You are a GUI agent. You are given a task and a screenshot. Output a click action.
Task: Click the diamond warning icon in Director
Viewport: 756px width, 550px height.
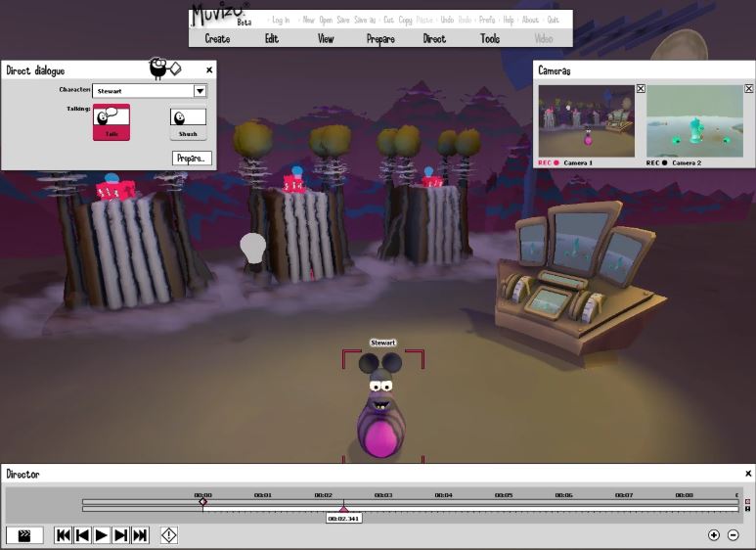pos(169,535)
